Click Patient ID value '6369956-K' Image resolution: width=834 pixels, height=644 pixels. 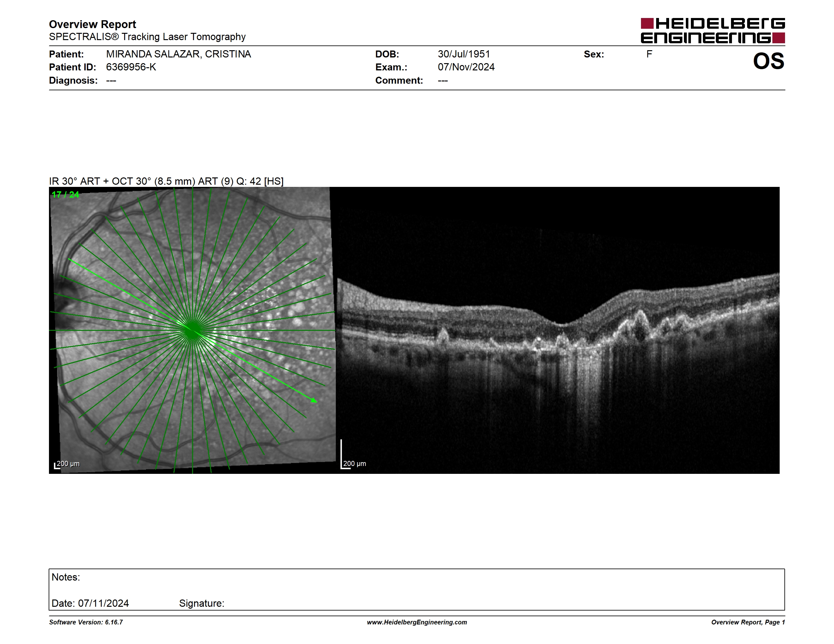pyautogui.click(x=131, y=67)
